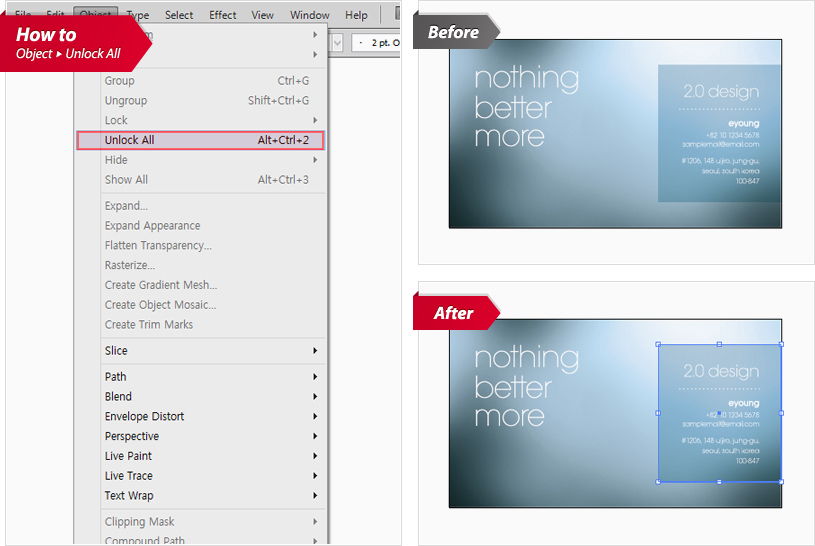Expand the Blend submenu
This screenshot has height=546, width=815.
pos(200,397)
